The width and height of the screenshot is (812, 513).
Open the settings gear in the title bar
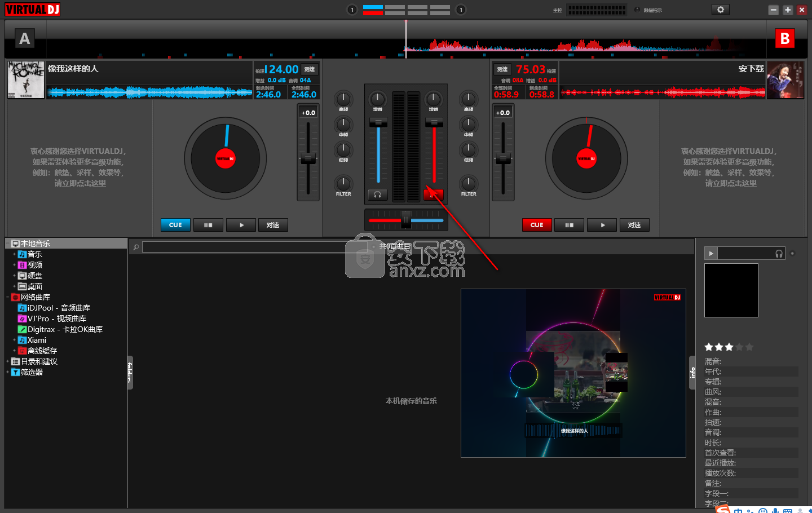point(720,10)
